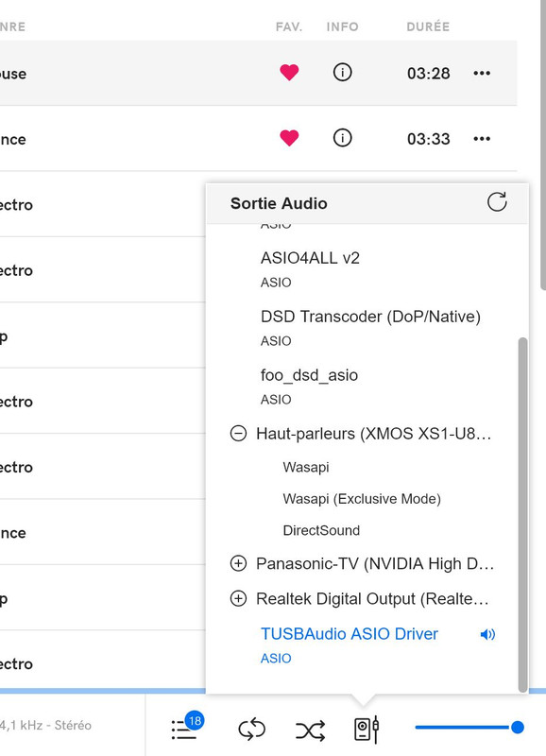Adjust the volume slider
Viewport: 546px width, 756px height.
pos(469,727)
